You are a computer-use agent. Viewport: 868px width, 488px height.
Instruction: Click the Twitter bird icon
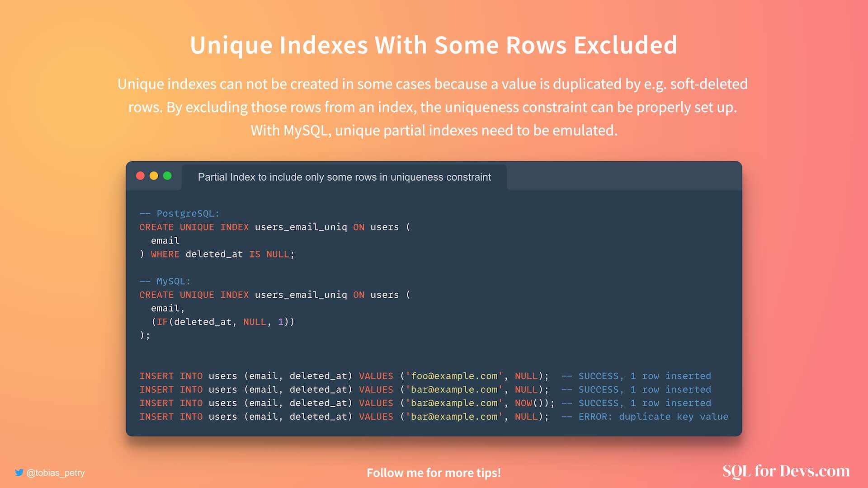[19, 473]
